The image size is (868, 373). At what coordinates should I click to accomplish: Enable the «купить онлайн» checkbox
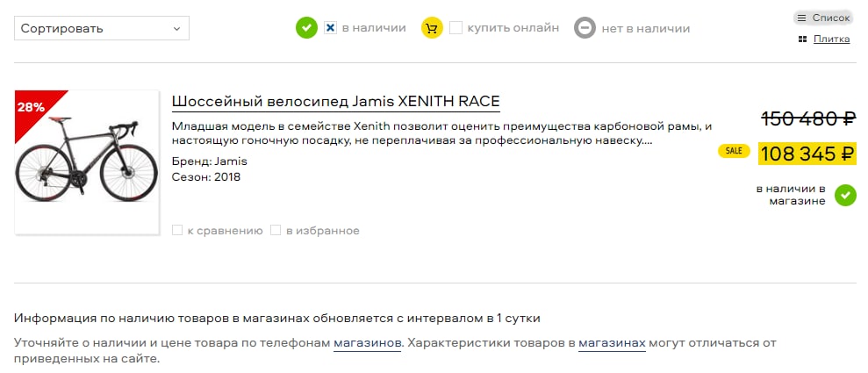click(456, 28)
